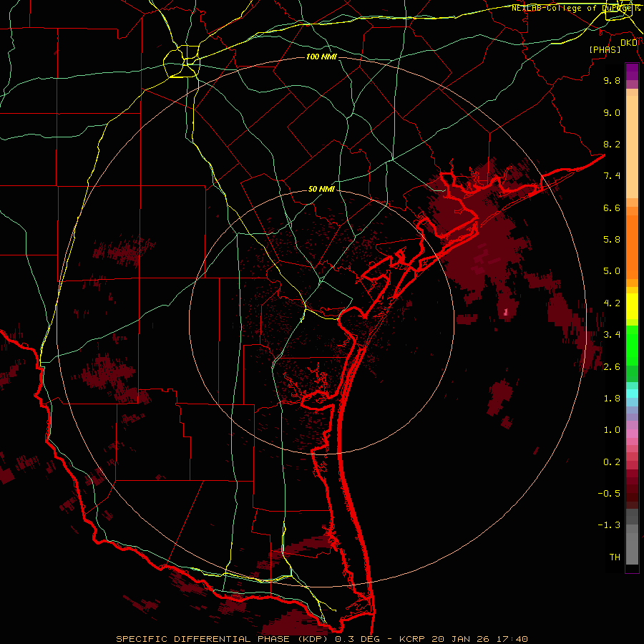Select the pink band of the color bar

[632, 434]
